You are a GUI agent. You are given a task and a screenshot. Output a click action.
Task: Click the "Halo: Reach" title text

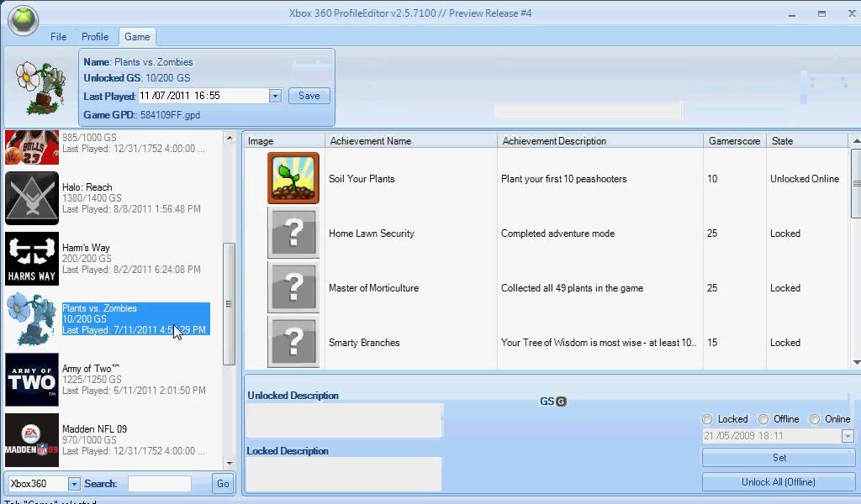click(87, 187)
